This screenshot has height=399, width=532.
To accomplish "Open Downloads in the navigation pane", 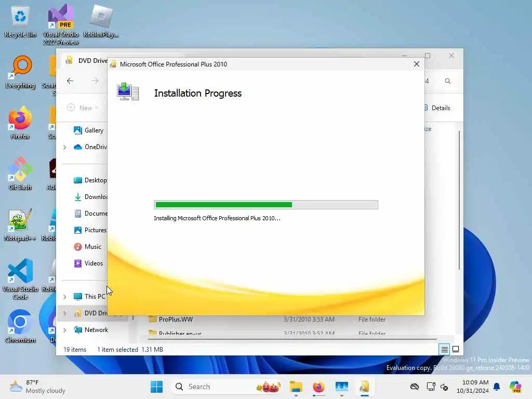I will pyautogui.click(x=90, y=197).
